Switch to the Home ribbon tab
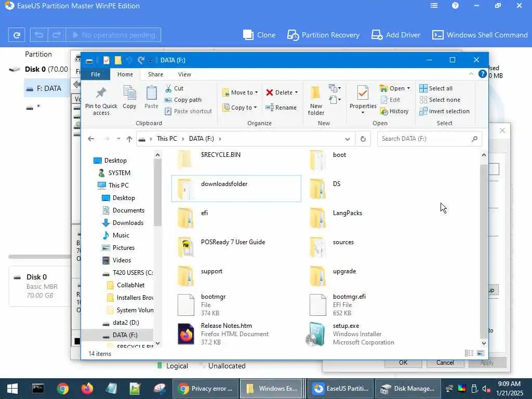This screenshot has width=532, height=399. (125, 74)
